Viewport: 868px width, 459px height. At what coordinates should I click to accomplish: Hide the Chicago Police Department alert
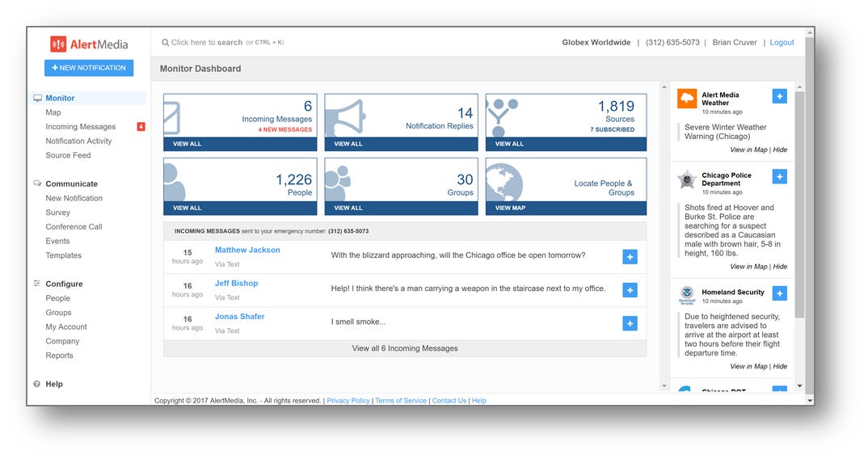click(780, 267)
